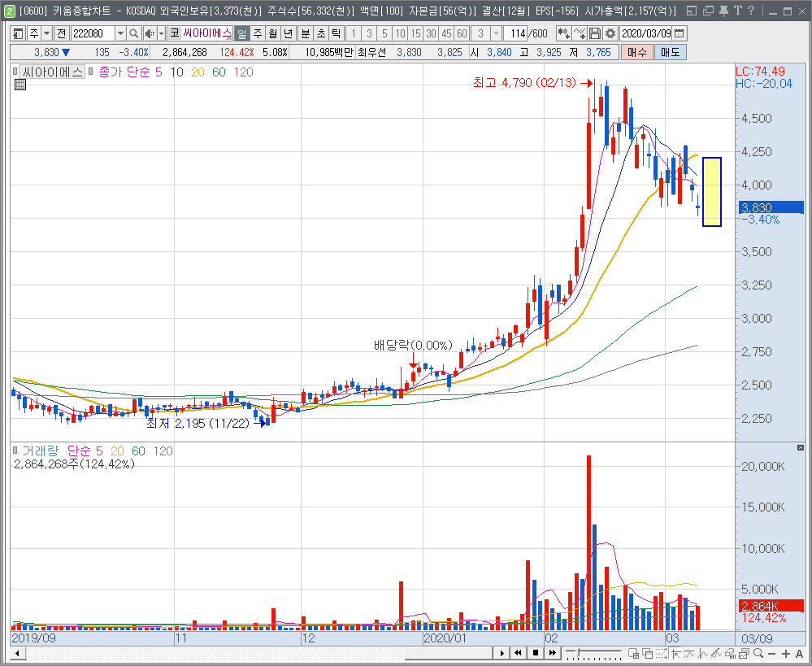This screenshot has height=666, width=812.
Task: Toggle second (초) period button
Action: coord(321,33)
